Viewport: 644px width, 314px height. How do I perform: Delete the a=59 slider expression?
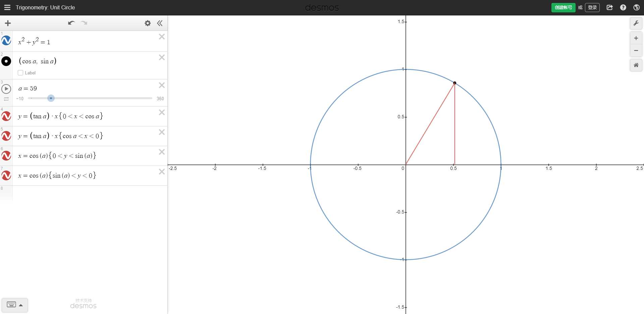coord(162,85)
